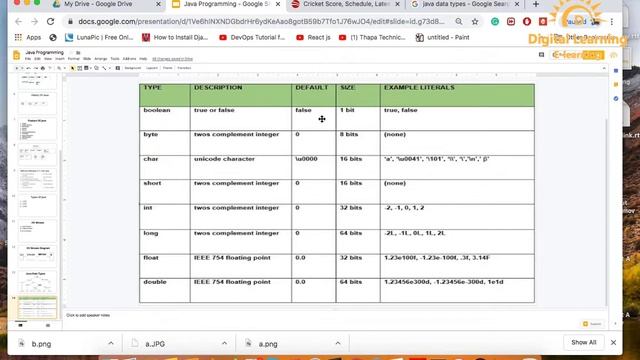640x360 pixels.
Task: Click the shape tool icon
Action: click(96, 68)
